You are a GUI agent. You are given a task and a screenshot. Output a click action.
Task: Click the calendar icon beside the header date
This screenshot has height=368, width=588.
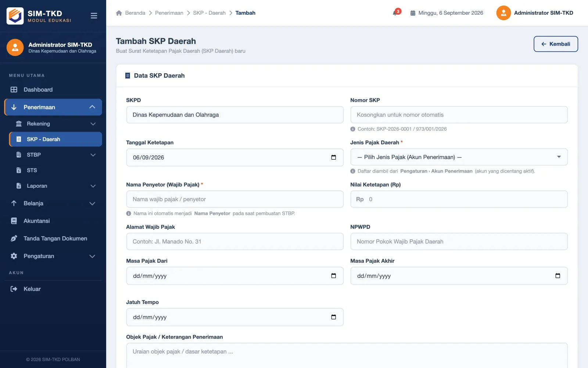[x=413, y=13]
